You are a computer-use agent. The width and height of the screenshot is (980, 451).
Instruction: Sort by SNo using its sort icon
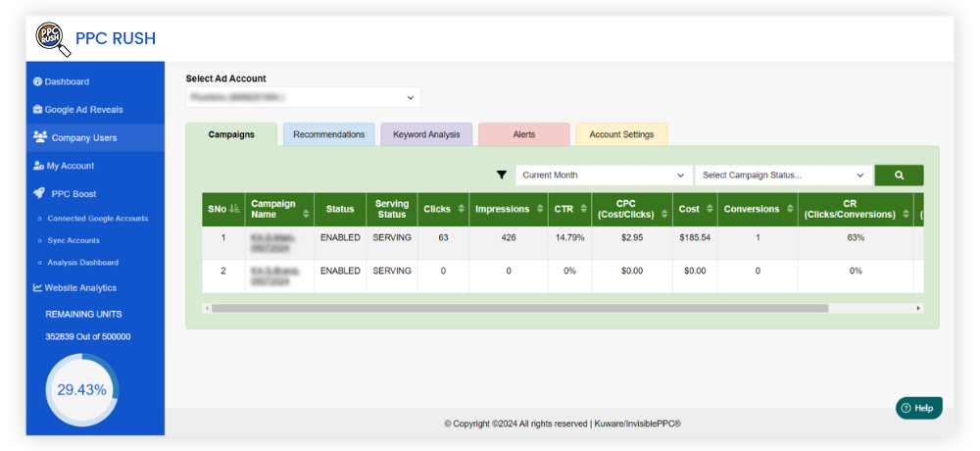point(234,209)
